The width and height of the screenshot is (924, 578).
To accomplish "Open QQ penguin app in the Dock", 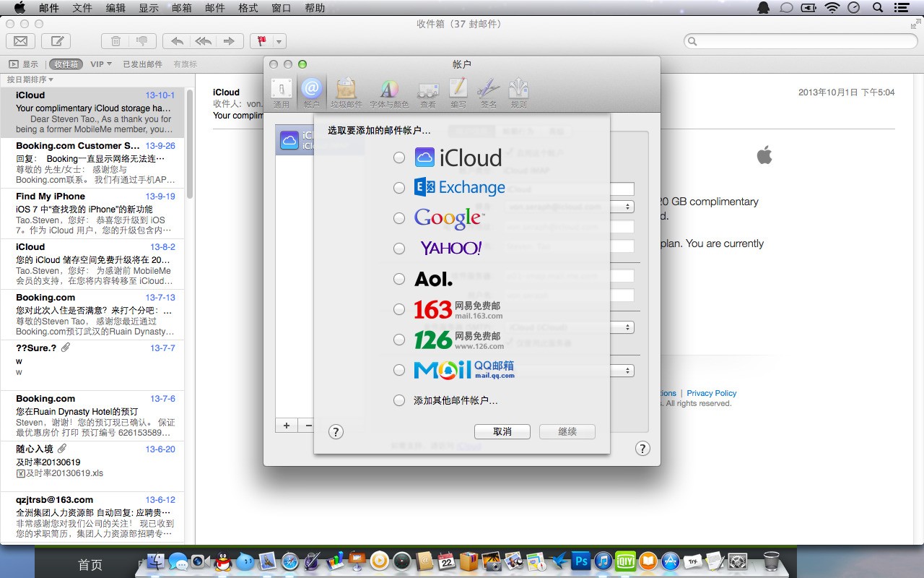I will click(223, 561).
